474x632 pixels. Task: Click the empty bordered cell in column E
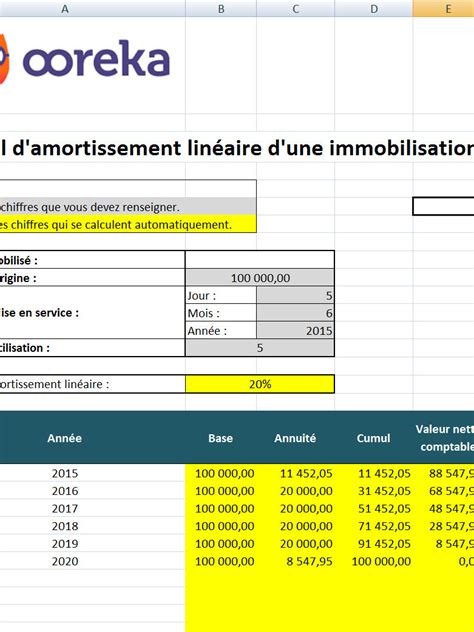pyautogui.click(x=444, y=206)
